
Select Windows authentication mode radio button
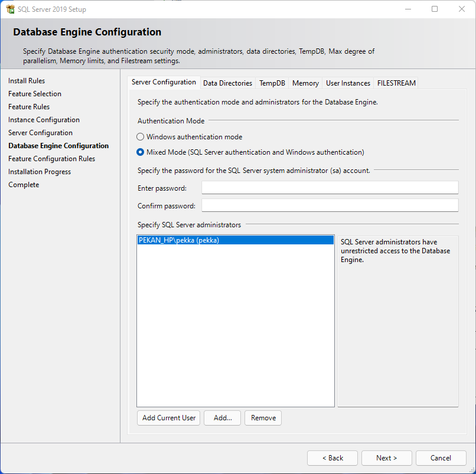(x=140, y=137)
